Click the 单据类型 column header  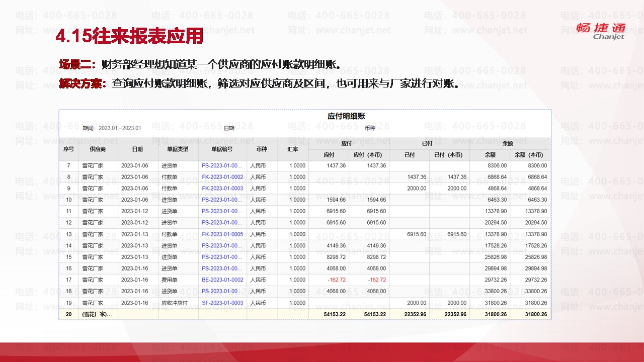click(178, 149)
